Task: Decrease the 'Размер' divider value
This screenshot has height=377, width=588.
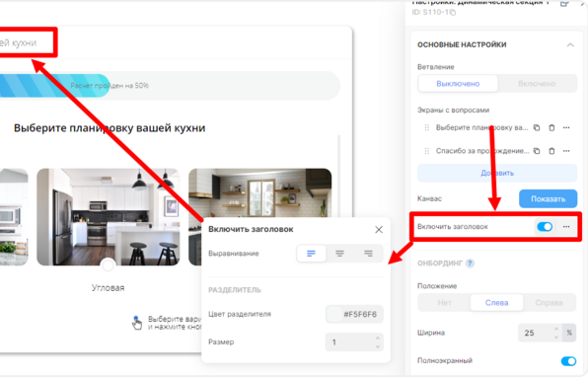Action: (378, 346)
